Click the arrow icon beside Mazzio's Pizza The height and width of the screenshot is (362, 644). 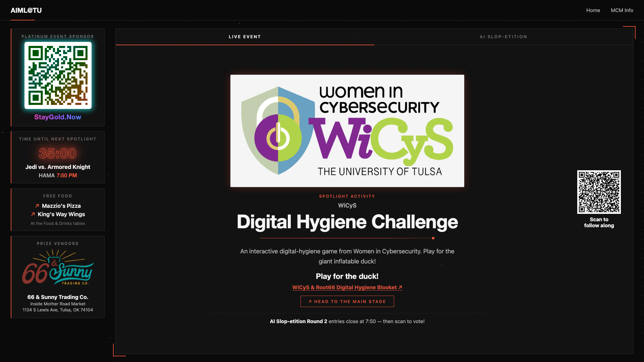pos(37,206)
